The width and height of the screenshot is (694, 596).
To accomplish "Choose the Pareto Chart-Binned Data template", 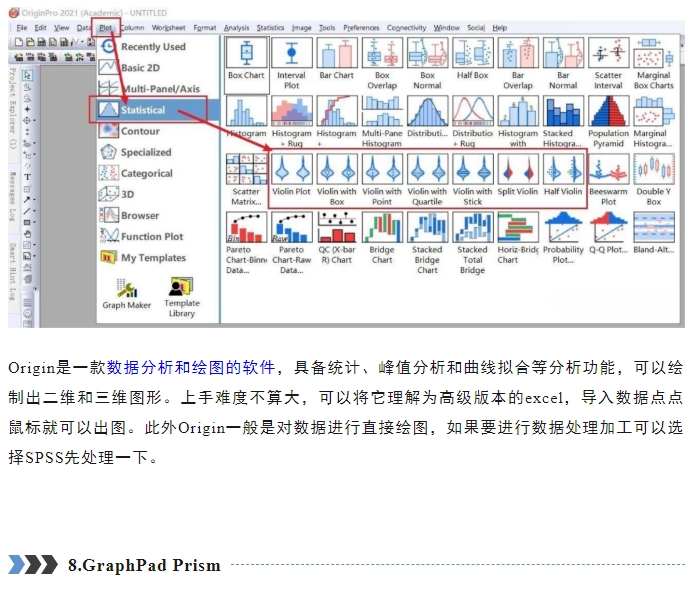I will click(247, 243).
